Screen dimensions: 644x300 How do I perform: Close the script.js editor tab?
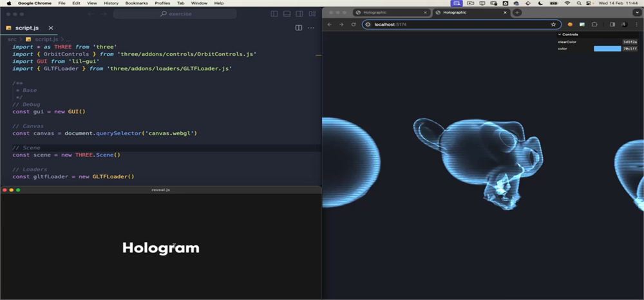tap(51, 28)
